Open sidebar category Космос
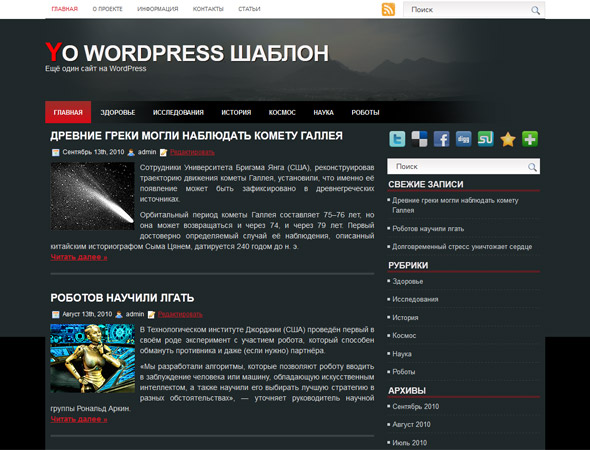 point(404,336)
